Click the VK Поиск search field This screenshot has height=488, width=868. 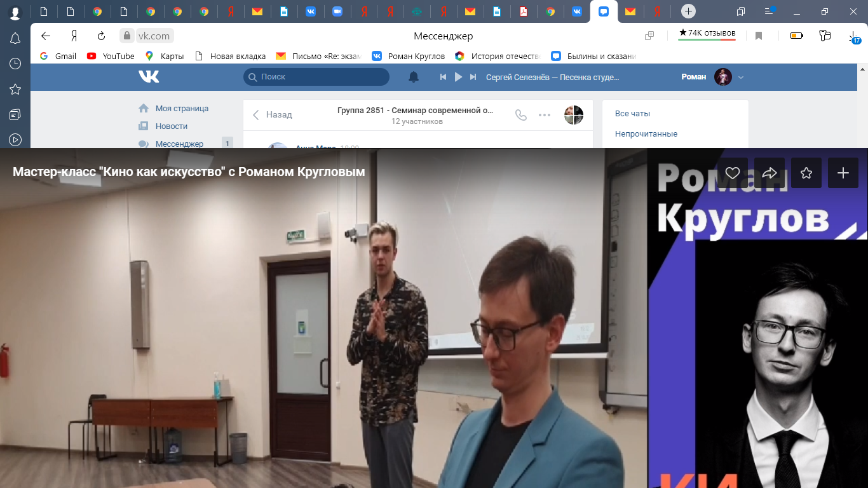pos(316,77)
